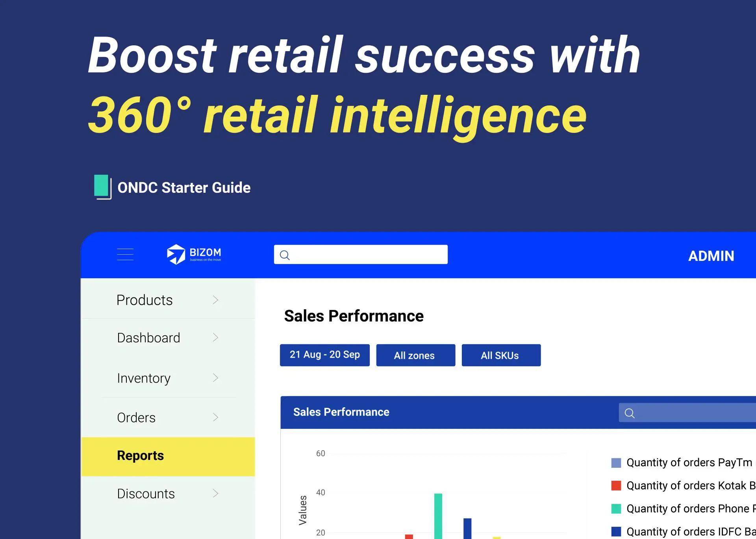Click the Sales Performance panel search icon

[630, 413]
